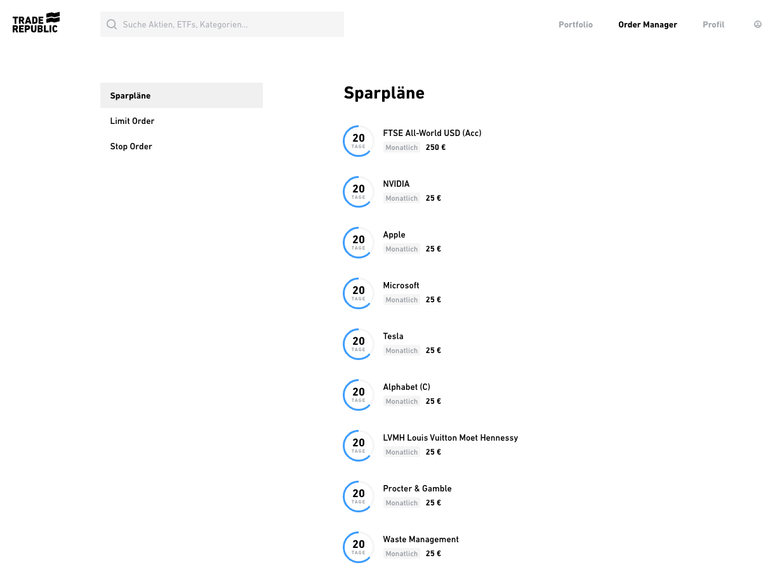Click the search magnifier icon
Image resolution: width=768 pixels, height=576 pixels.
112,24
